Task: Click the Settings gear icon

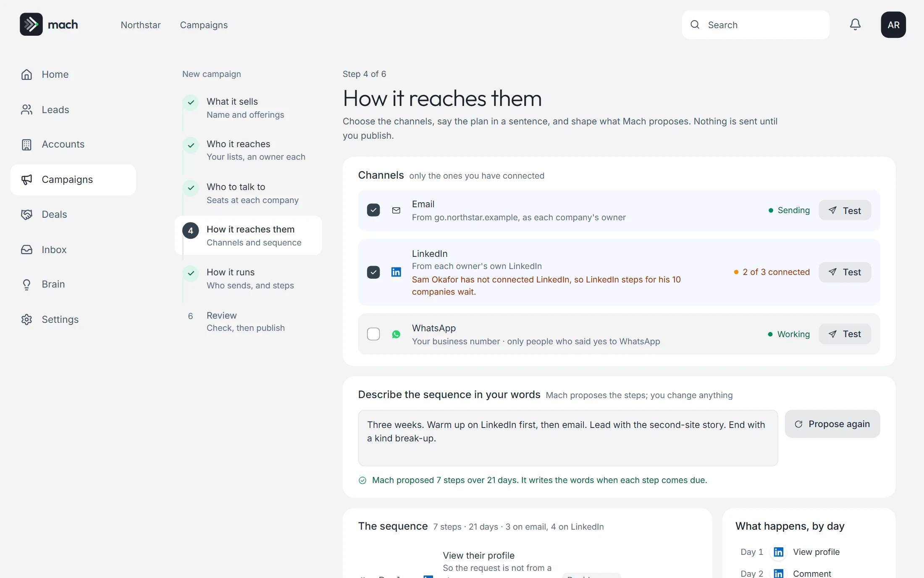Action: pos(26,319)
